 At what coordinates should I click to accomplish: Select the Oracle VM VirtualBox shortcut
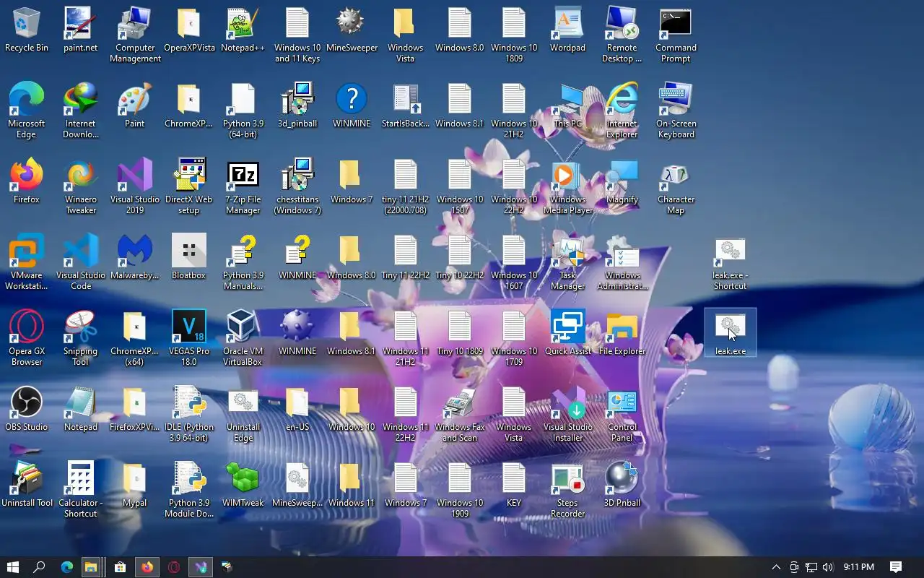pos(243,339)
